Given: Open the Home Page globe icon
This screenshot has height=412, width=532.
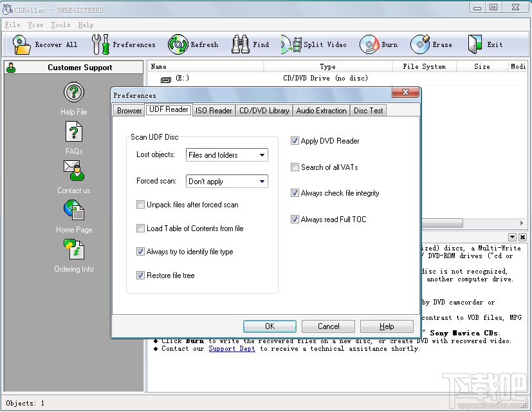Looking at the screenshot, I should coord(73,211).
